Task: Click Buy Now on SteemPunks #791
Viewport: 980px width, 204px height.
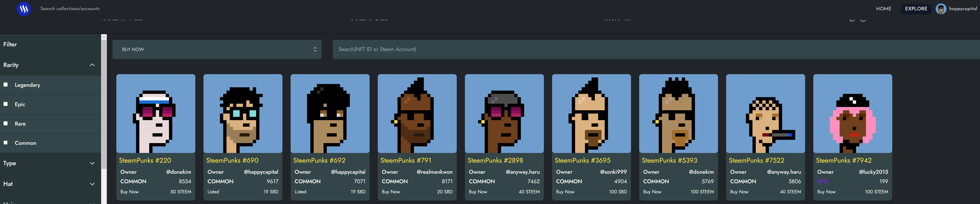Action: [391, 192]
